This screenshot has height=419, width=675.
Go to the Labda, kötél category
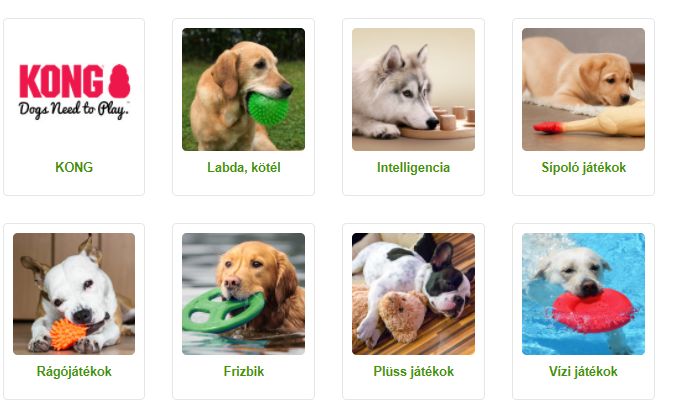(244, 167)
